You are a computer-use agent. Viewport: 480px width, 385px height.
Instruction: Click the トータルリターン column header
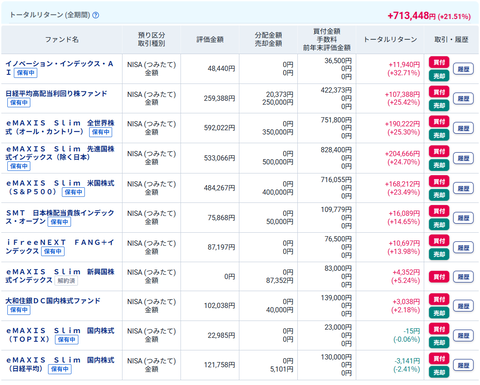click(x=390, y=40)
